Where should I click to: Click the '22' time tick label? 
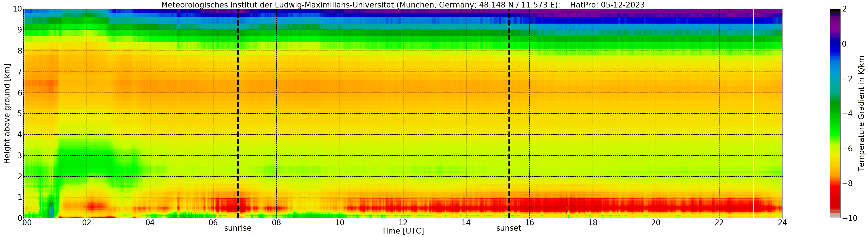coord(719,223)
